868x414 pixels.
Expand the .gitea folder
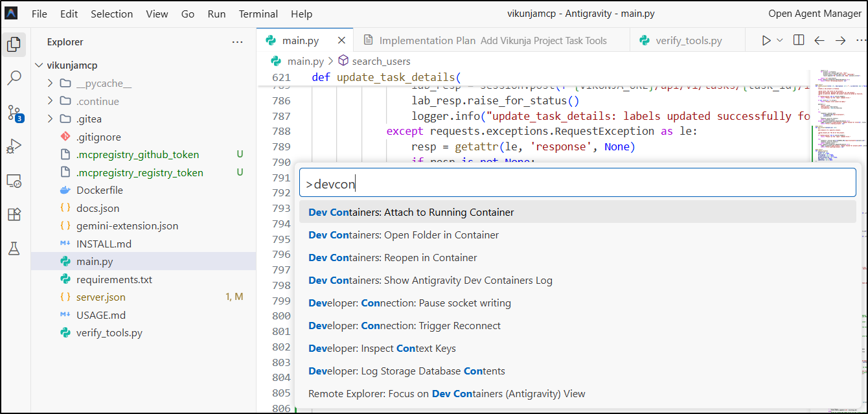click(x=51, y=119)
